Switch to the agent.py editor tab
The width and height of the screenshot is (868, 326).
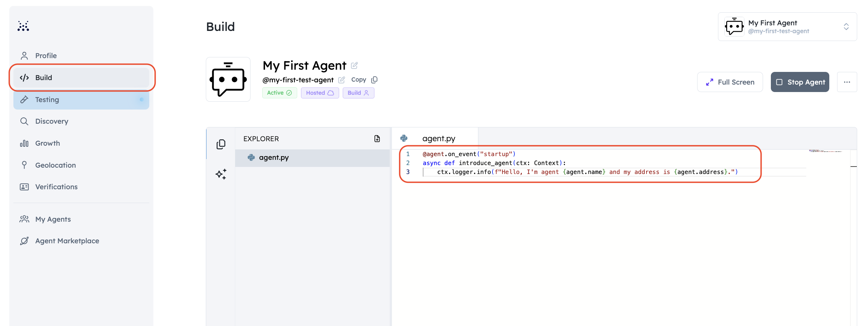click(x=435, y=139)
